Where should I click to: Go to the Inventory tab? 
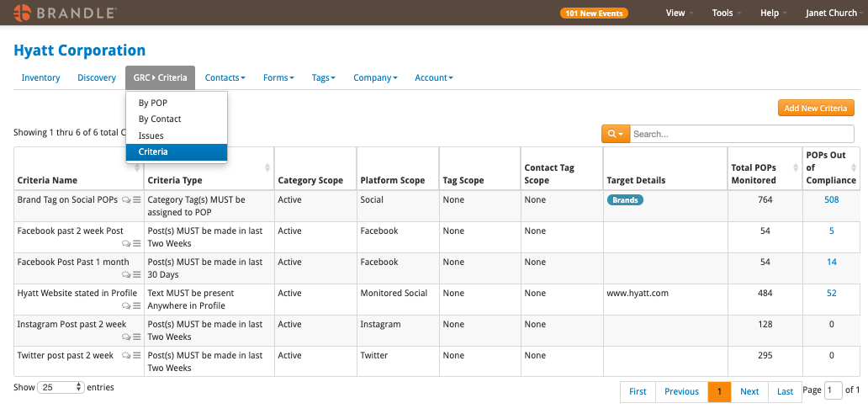[x=40, y=78]
